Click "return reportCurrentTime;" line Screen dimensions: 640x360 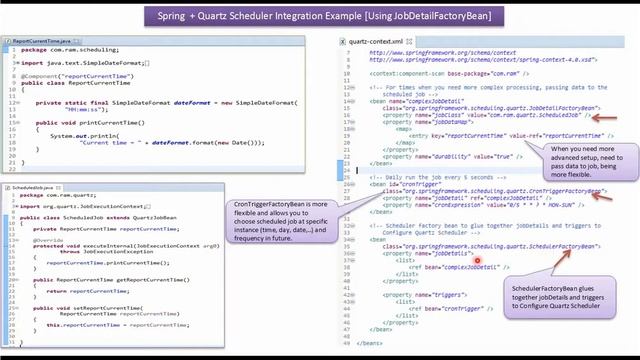click(88, 291)
